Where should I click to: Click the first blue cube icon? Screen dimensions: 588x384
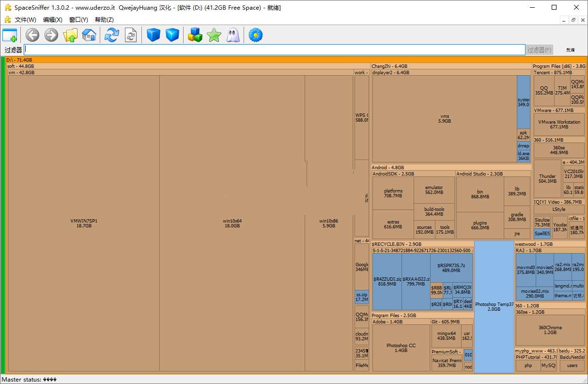(154, 35)
